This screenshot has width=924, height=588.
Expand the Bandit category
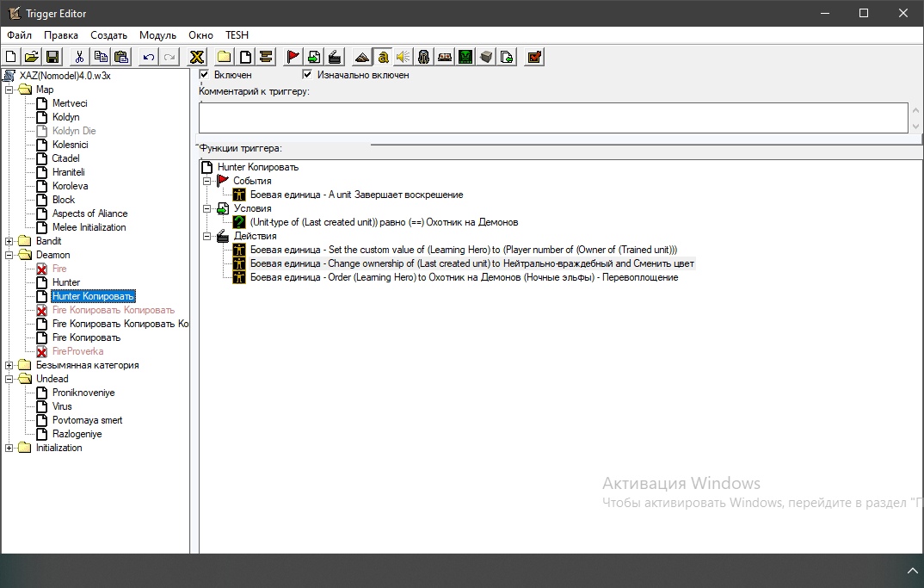tap(9, 241)
